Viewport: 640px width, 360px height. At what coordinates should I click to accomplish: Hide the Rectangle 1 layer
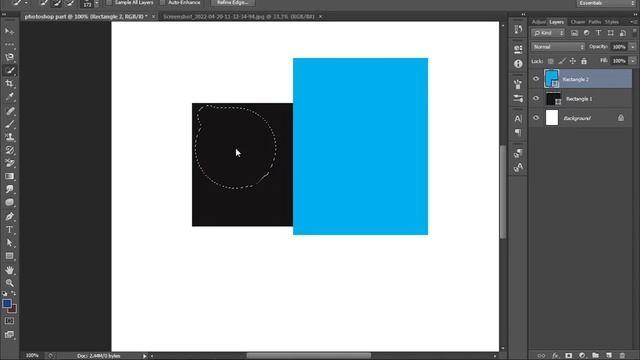(536, 98)
